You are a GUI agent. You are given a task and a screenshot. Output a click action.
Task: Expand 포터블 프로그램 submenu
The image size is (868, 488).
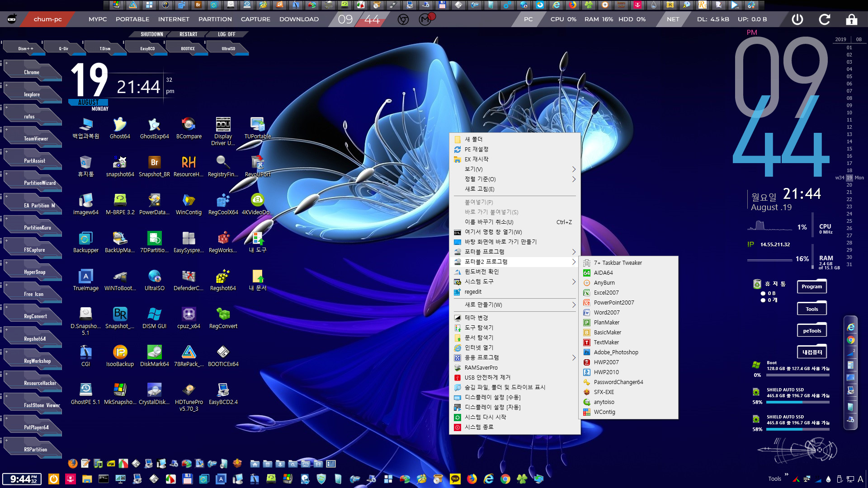tap(515, 252)
